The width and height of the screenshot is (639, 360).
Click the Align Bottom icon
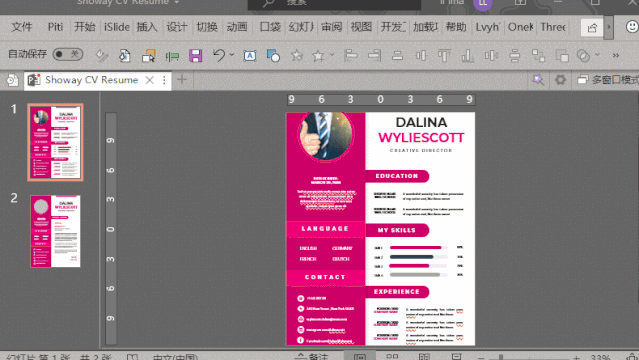point(468,55)
